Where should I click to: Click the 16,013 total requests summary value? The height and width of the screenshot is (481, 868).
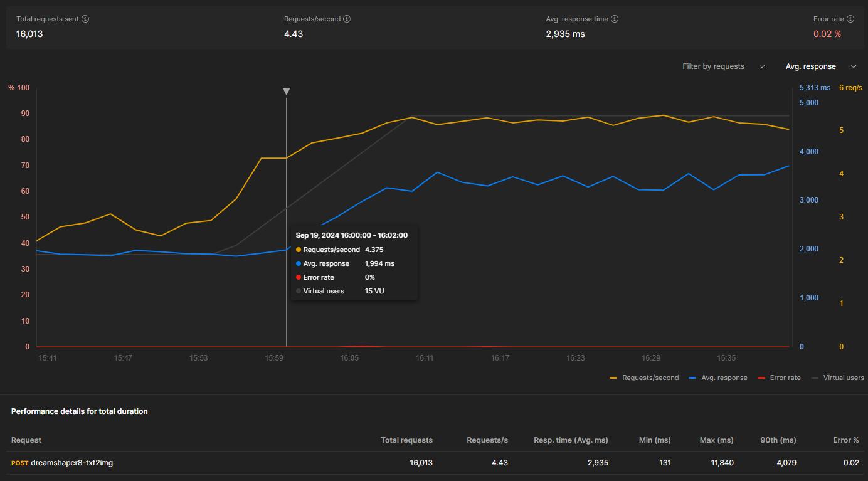(29, 34)
